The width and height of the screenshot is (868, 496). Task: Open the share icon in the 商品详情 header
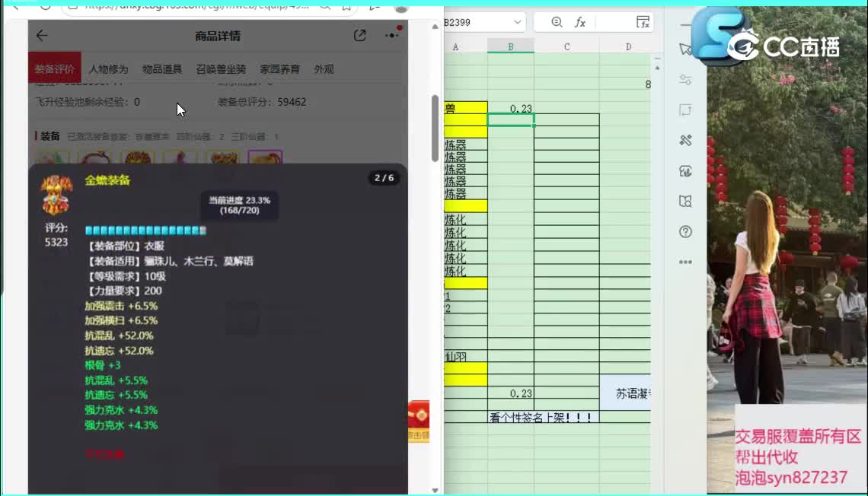[x=360, y=36]
